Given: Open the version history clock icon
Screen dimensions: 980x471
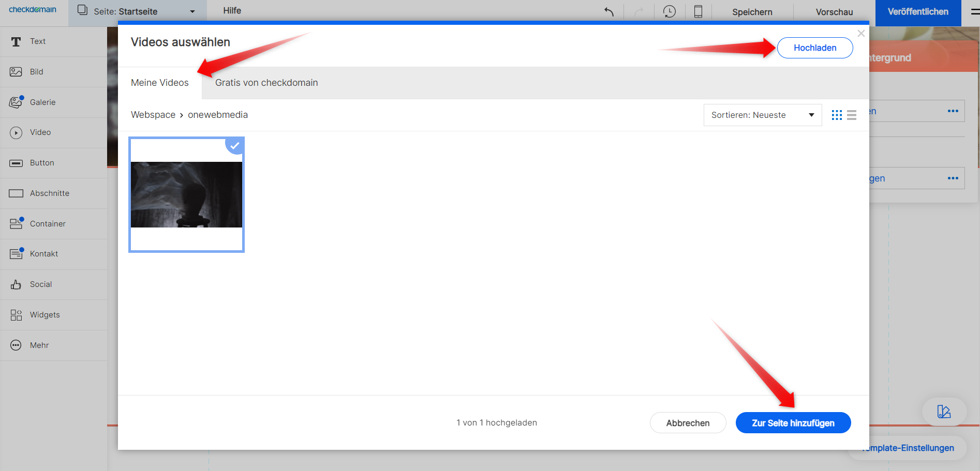Looking at the screenshot, I should click(669, 11).
